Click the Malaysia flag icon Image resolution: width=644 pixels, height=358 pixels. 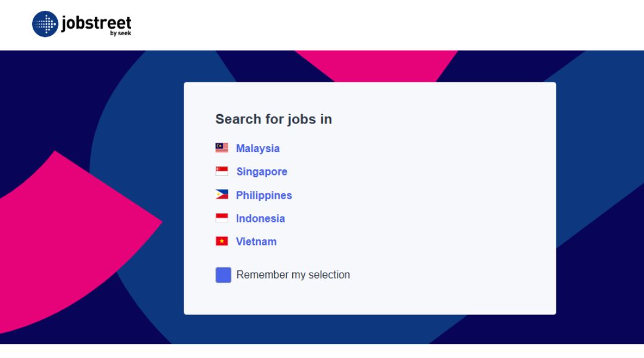tap(222, 147)
